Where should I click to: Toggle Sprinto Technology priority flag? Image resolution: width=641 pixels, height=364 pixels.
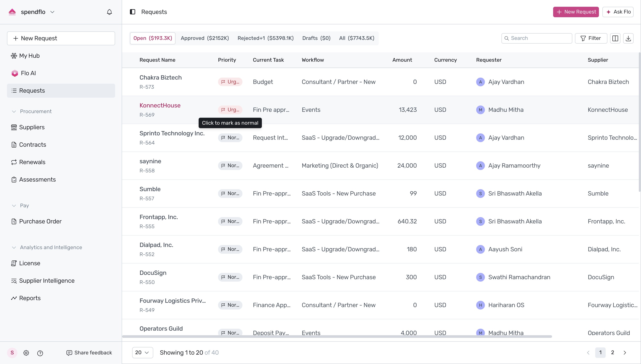point(230,138)
